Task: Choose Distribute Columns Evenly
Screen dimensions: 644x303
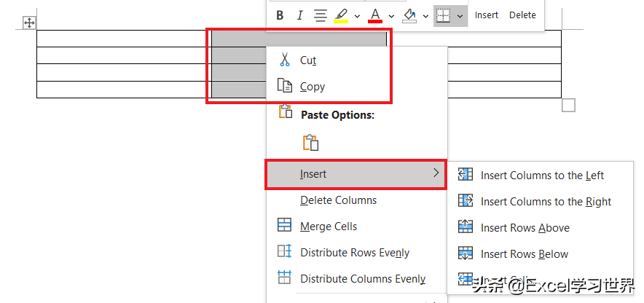Action: click(x=356, y=279)
